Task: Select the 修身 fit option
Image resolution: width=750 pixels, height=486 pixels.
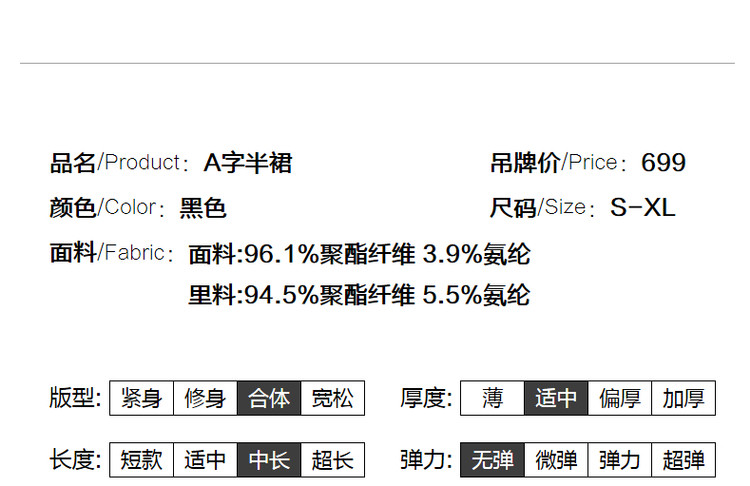Action: click(x=205, y=398)
